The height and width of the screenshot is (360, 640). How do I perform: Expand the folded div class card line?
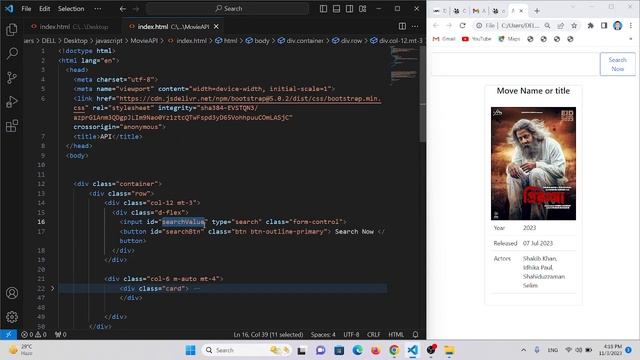pyautogui.click(x=52, y=288)
